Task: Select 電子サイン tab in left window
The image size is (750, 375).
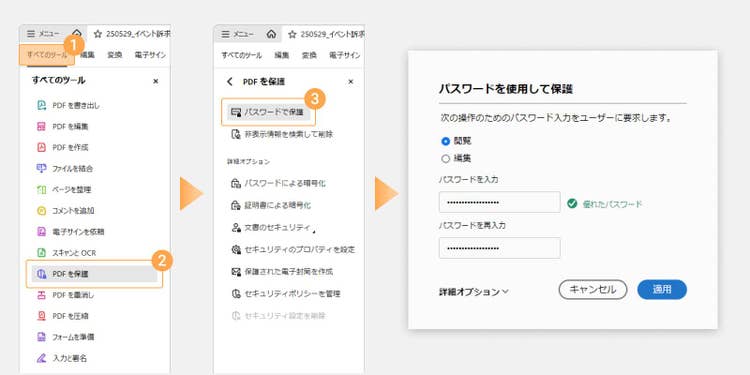Action: coord(150,55)
